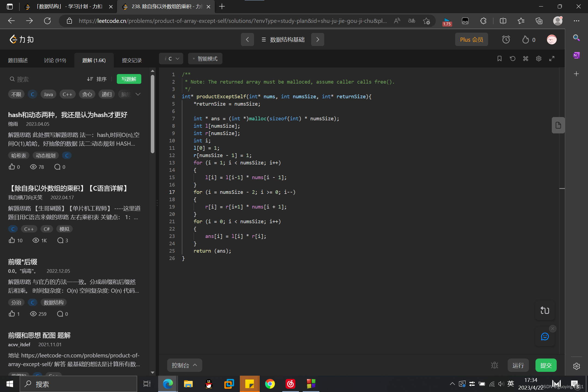This screenshot has width=588, height=392.
Task: Expand more filter tags chevron
Action: 138,94
